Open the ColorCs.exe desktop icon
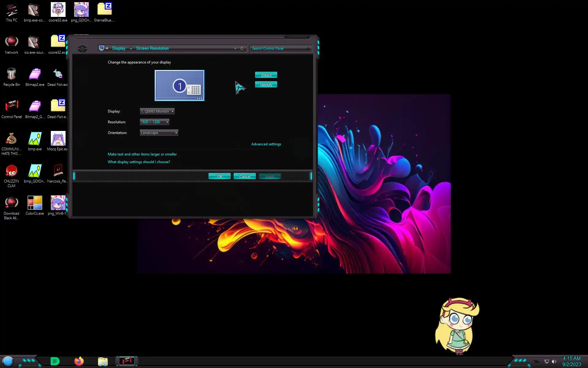This screenshot has width=588, height=368. (35, 203)
